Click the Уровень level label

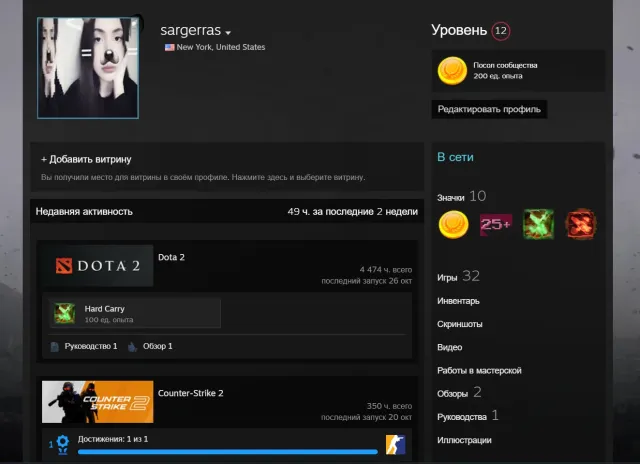click(x=459, y=30)
